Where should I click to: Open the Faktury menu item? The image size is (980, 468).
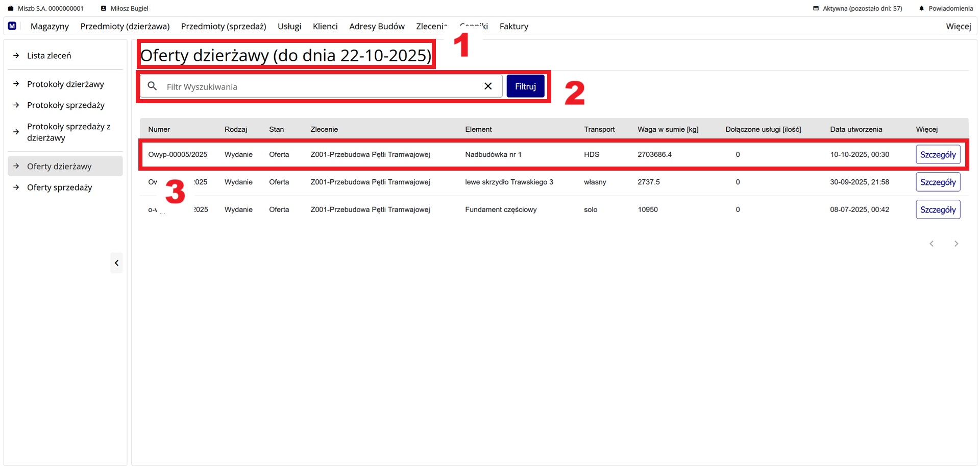click(x=513, y=27)
